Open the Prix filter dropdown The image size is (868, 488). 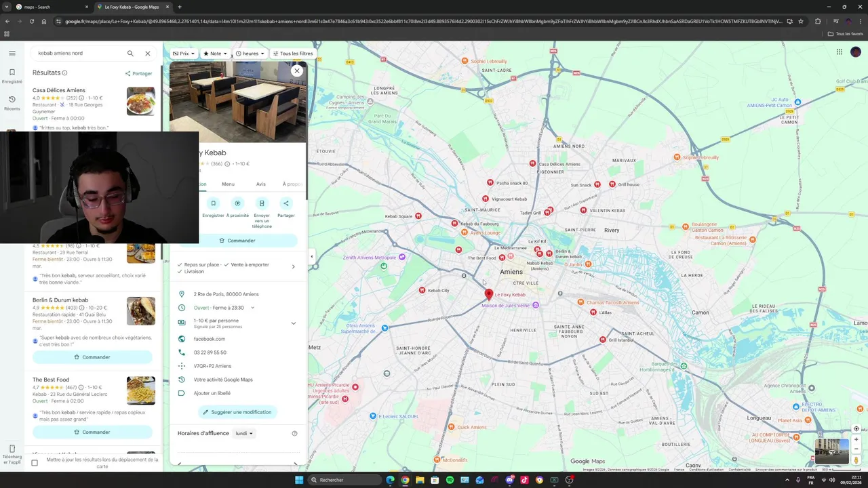point(184,54)
